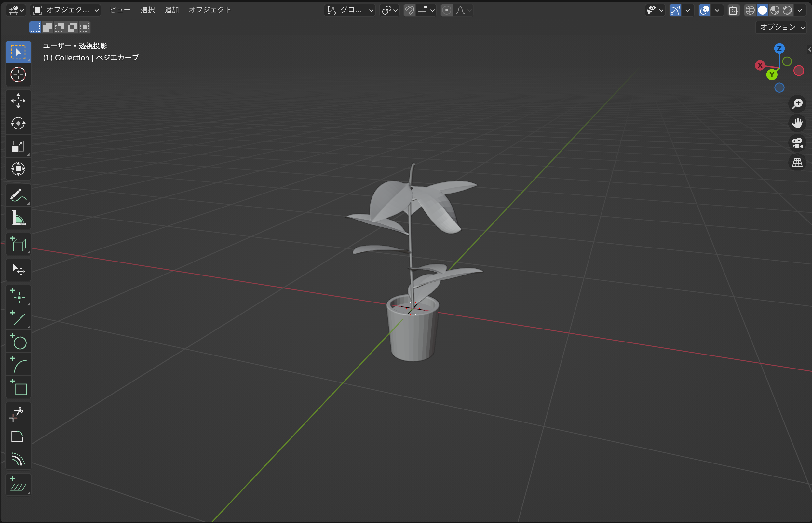Switch to wireframe shading

pos(750,10)
